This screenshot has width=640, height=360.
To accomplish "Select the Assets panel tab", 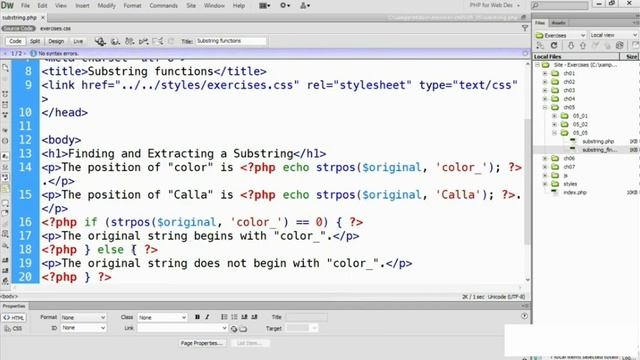I will tap(558, 23).
